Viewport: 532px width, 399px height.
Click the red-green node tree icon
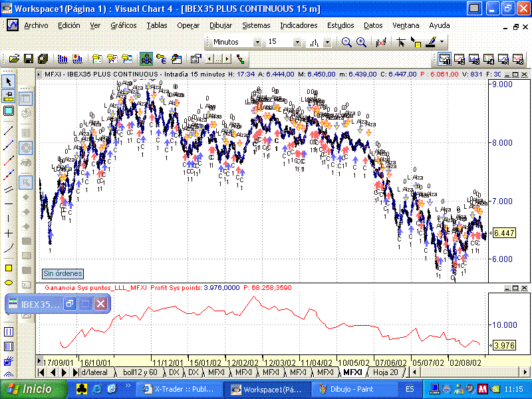point(241,59)
